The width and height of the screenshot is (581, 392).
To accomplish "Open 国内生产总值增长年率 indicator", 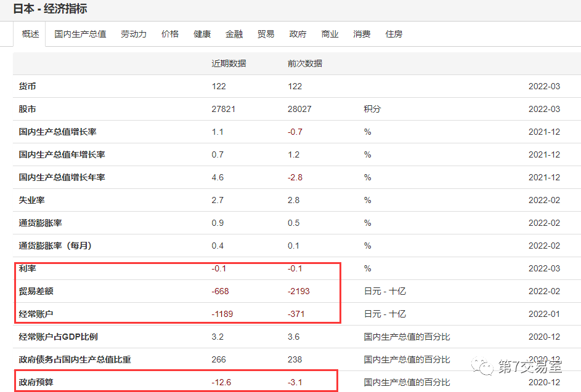I will (62, 177).
